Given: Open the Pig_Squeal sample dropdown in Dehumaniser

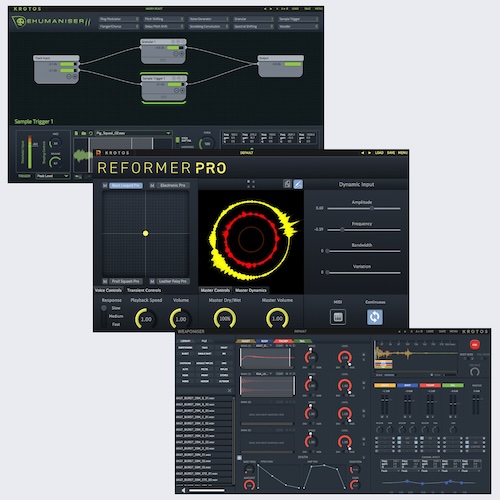Looking at the screenshot, I should (133, 133).
